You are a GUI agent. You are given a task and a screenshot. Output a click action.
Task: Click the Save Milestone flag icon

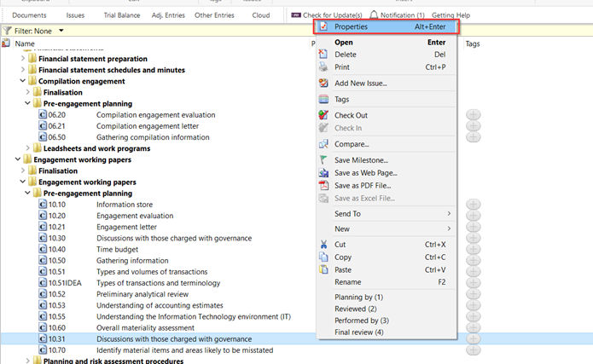(323, 160)
